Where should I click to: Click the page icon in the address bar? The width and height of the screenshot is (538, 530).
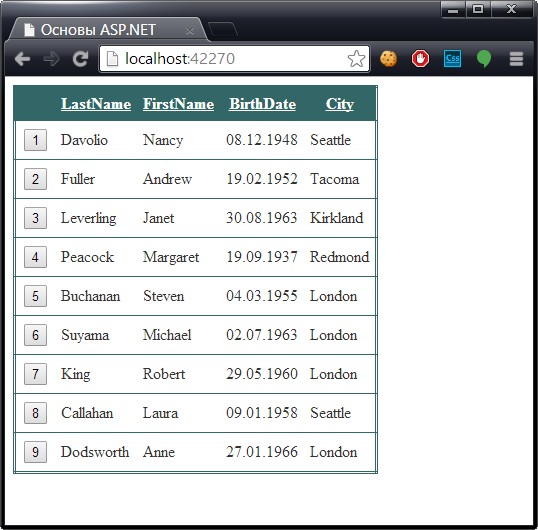coord(112,59)
